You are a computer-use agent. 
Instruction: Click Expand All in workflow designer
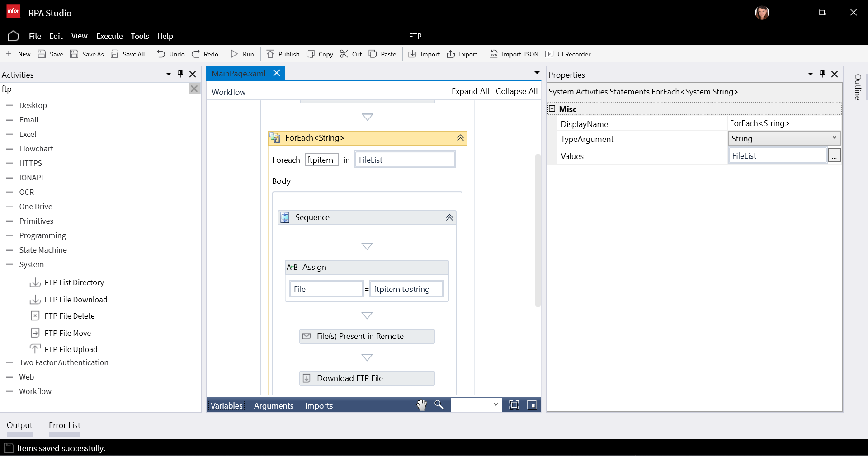470,91
